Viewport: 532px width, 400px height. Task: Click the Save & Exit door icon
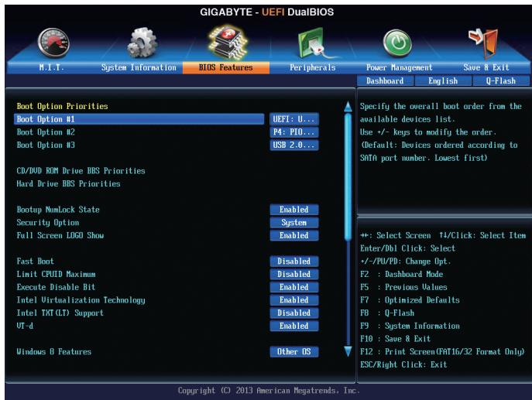point(483,43)
